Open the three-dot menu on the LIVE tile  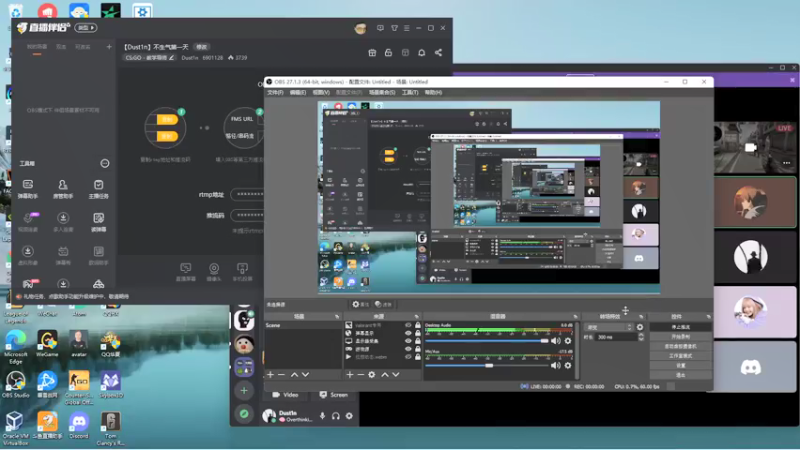(x=786, y=163)
